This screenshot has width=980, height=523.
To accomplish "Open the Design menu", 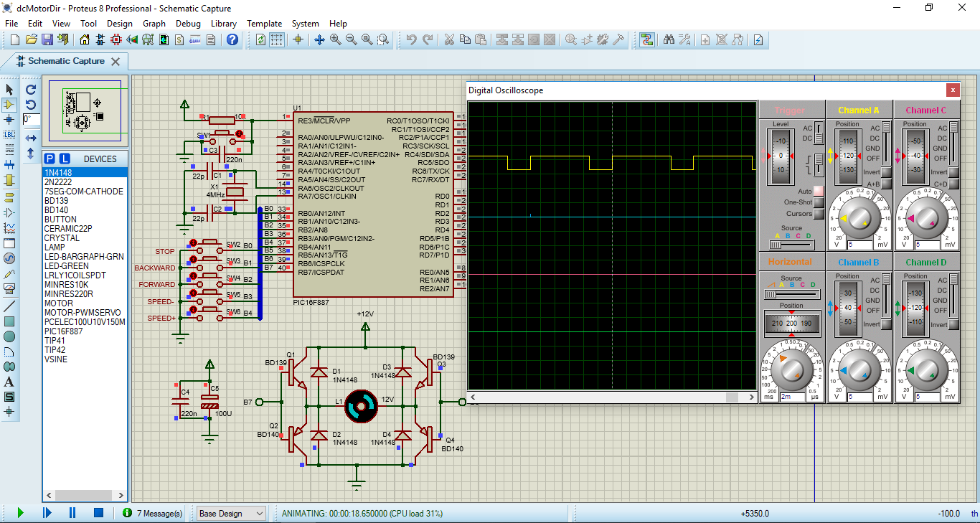I will [120, 23].
